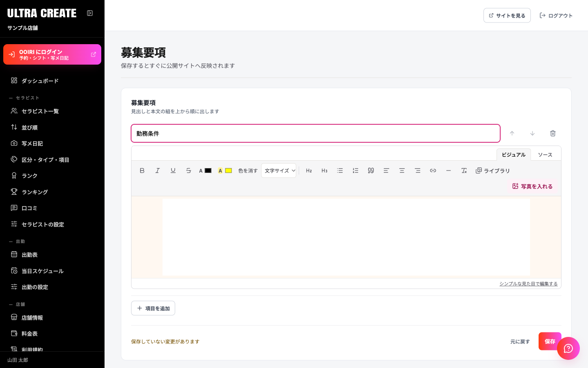Click inside the editor body area
Viewport: 588px width, 368px height.
tap(346, 237)
